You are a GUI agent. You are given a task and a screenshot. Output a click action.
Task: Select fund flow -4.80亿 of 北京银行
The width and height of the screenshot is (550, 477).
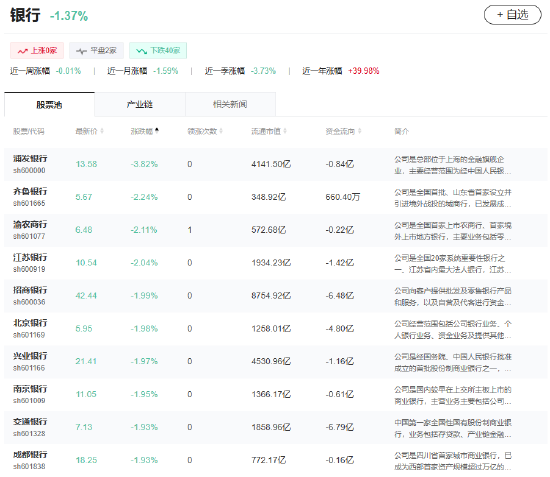340,329
